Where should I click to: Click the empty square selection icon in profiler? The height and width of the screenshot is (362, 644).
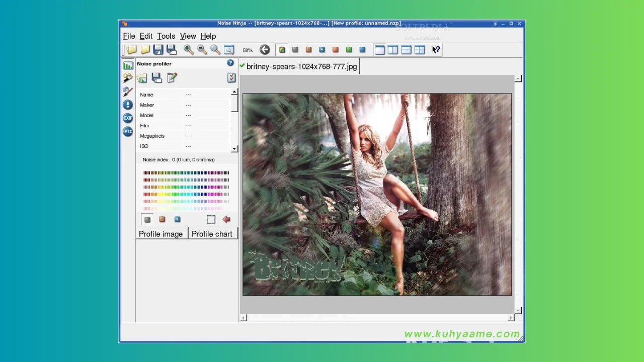(x=211, y=219)
